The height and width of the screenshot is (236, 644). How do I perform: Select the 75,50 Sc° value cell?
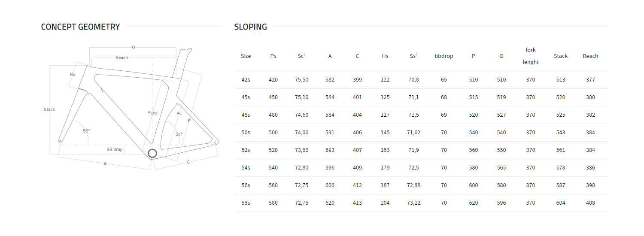click(x=302, y=80)
